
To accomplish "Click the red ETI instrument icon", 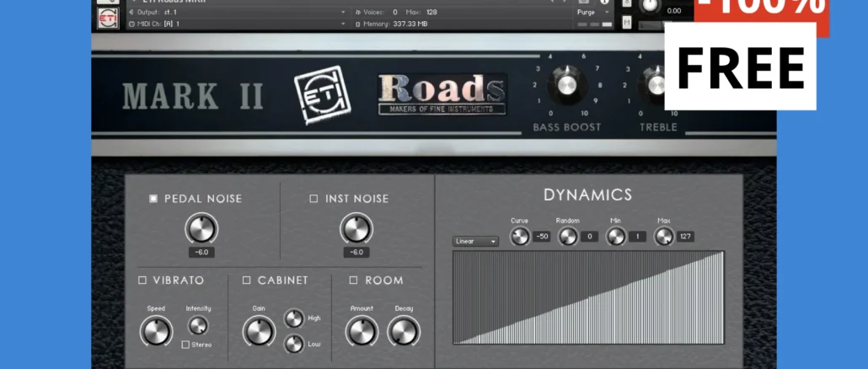I will 108,19.
